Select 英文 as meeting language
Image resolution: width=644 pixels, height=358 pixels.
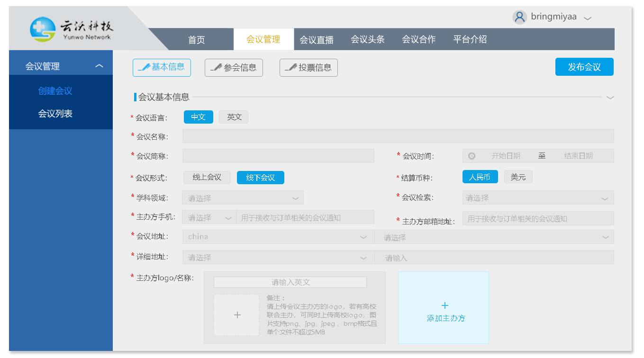[x=234, y=117]
